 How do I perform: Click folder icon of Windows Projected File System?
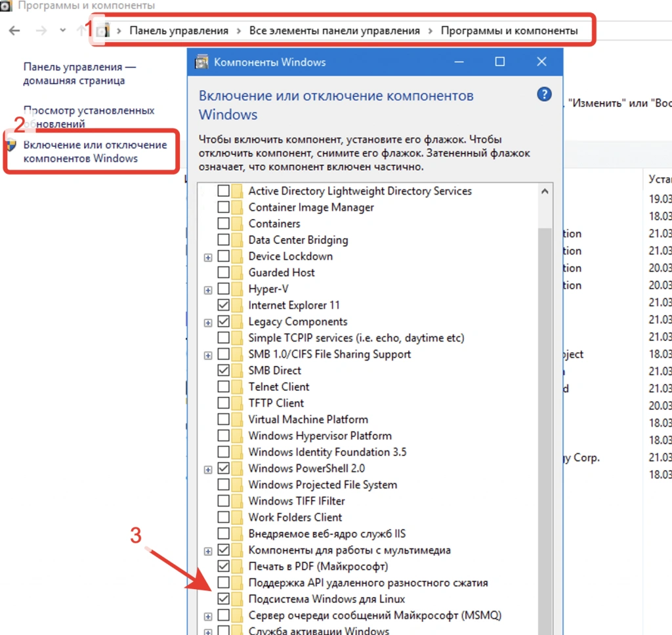(x=238, y=485)
